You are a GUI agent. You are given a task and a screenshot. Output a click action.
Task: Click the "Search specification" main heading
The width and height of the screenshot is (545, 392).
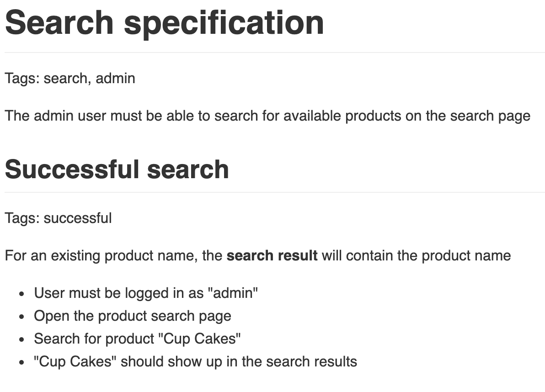[164, 22]
